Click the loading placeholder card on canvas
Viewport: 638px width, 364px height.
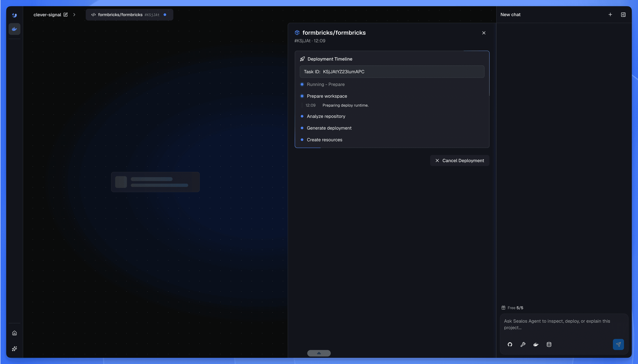[x=155, y=182]
